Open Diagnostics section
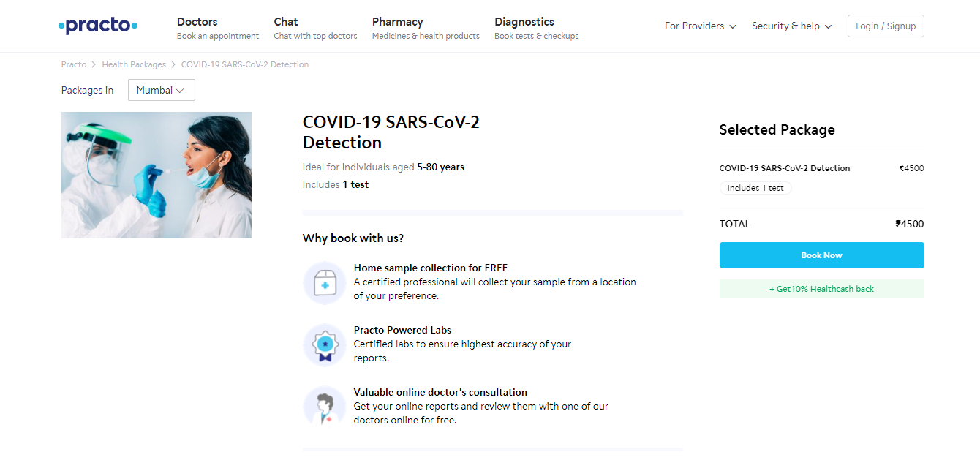980x471 pixels. coord(536,28)
